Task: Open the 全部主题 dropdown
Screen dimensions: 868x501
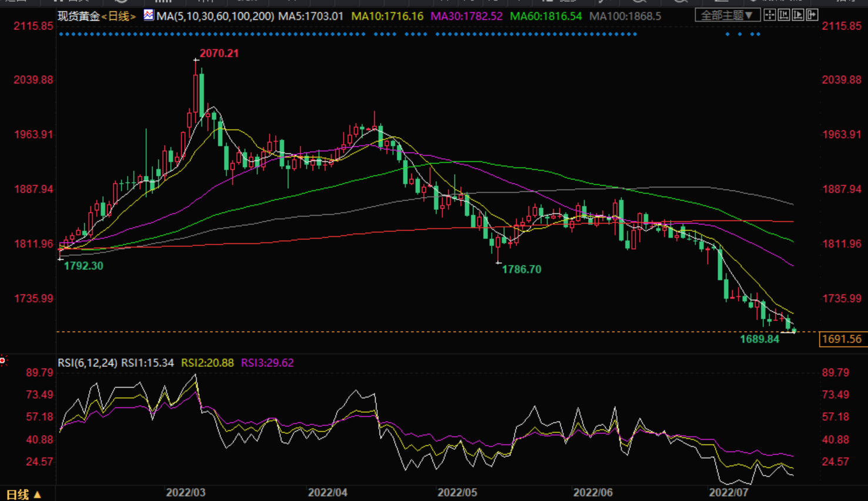Action: [727, 15]
